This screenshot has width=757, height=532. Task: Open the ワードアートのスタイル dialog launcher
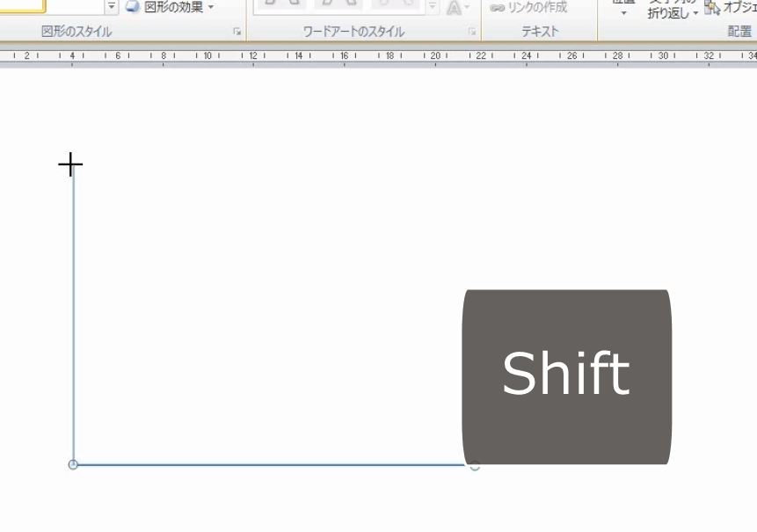[x=471, y=32]
